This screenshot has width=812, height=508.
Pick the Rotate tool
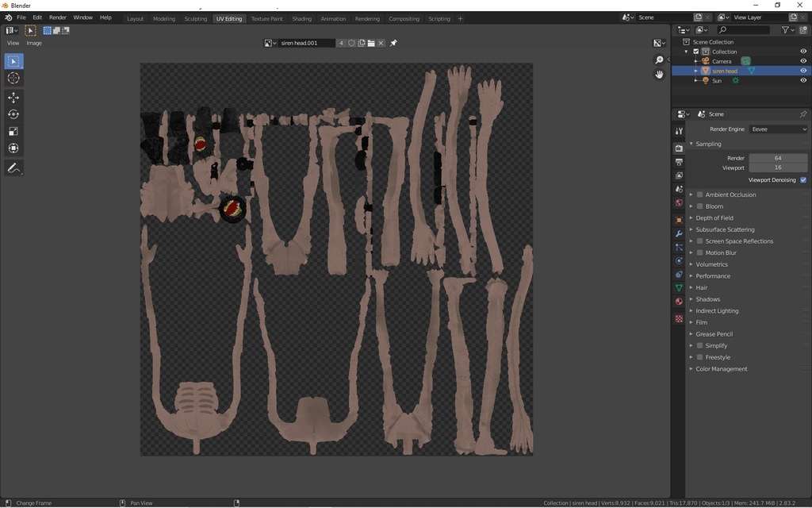click(13, 114)
